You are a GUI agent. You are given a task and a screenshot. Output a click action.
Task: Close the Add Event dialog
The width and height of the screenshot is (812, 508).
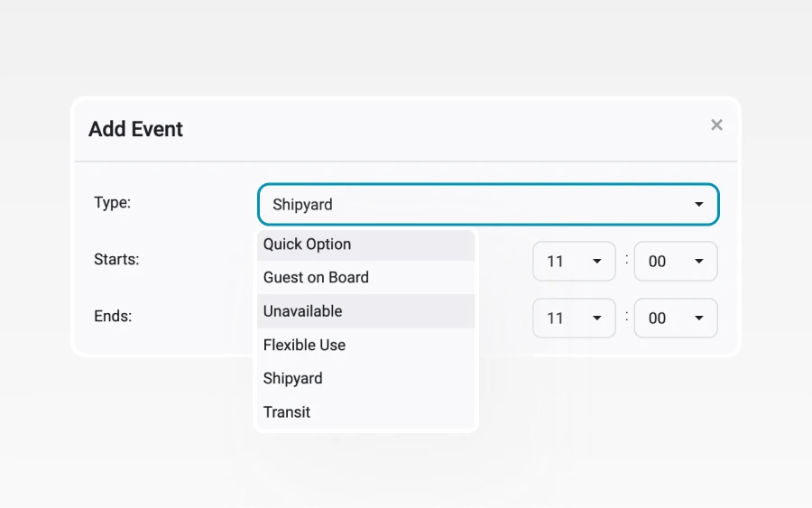[x=716, y=125]
